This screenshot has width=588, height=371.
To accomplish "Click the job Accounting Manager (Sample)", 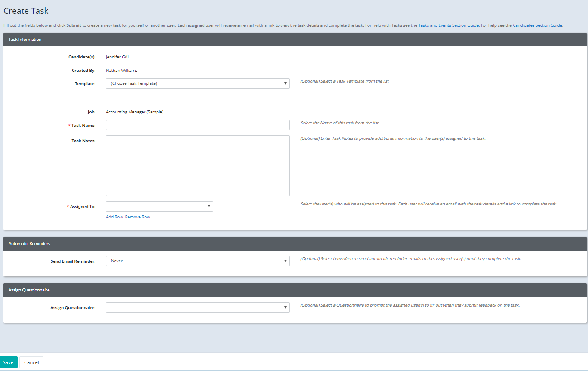I will (x=135, y=112).
